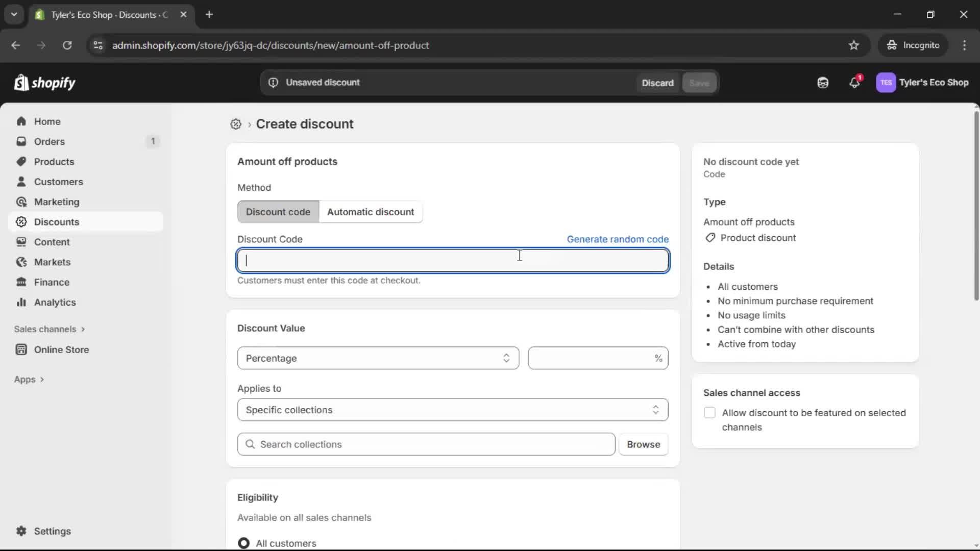Click the settings gear in the breadcrumb

tap(236, 124)
